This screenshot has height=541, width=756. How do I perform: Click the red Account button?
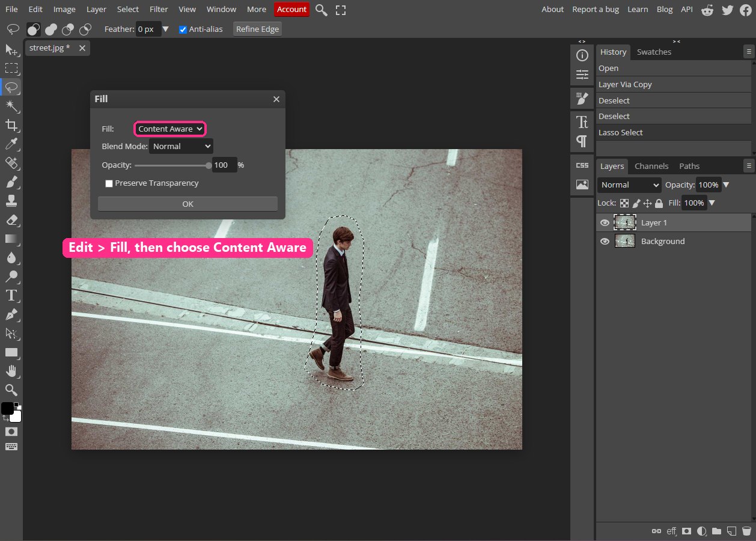291,9
